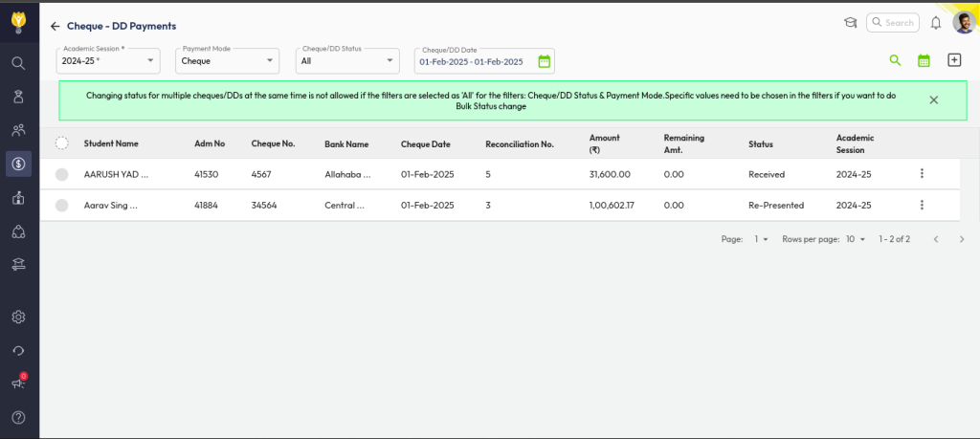Open the Rows per page selector
This screenshot has width=980, height=439.
point(855,239)
